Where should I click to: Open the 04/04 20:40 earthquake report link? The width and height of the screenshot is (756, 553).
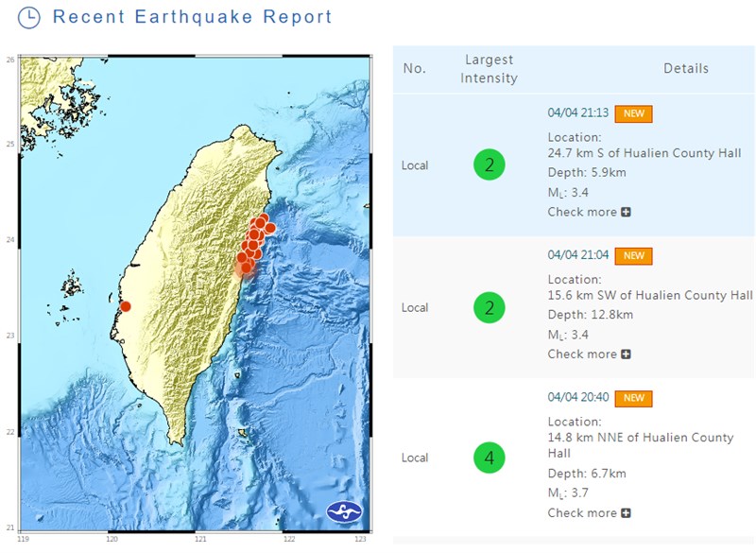pos(578,397)
